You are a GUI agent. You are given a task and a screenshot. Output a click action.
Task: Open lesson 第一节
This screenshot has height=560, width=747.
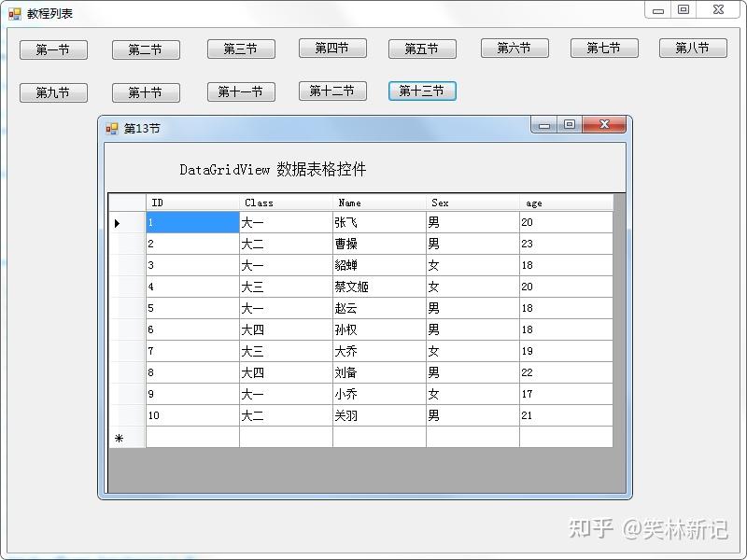pyautogui.click(x=53, y=49)
